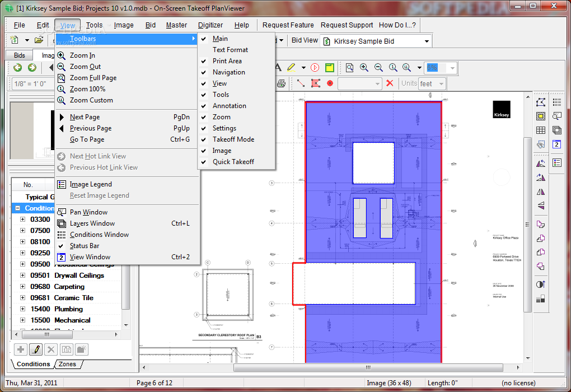
Task: Expand the 15400 Plumbing row
Action: point(22,309)
